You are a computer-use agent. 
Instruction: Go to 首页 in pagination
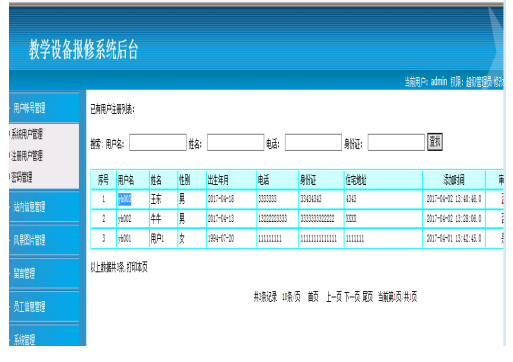(313, 296)
